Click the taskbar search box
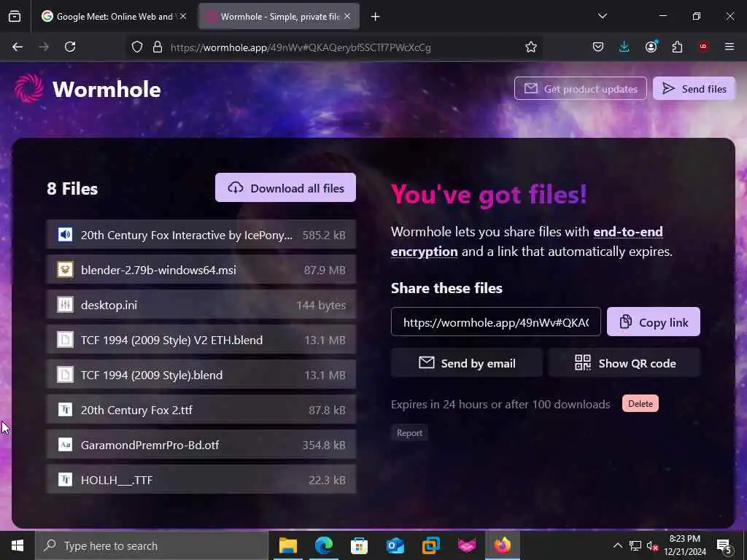The image size is (747, 560). tap(152, 545)
